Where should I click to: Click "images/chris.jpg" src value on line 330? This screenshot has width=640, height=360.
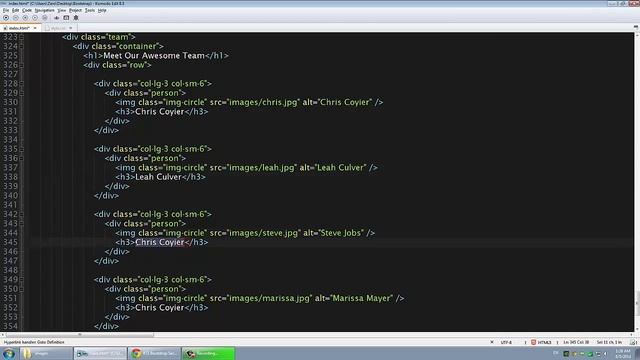click(x=263, y=102)
